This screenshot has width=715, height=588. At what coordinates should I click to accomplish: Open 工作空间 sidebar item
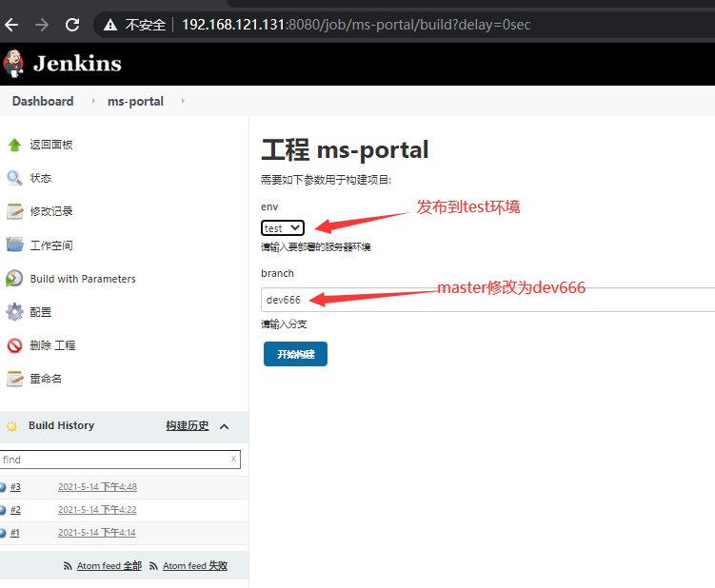[x=51, y=245]
